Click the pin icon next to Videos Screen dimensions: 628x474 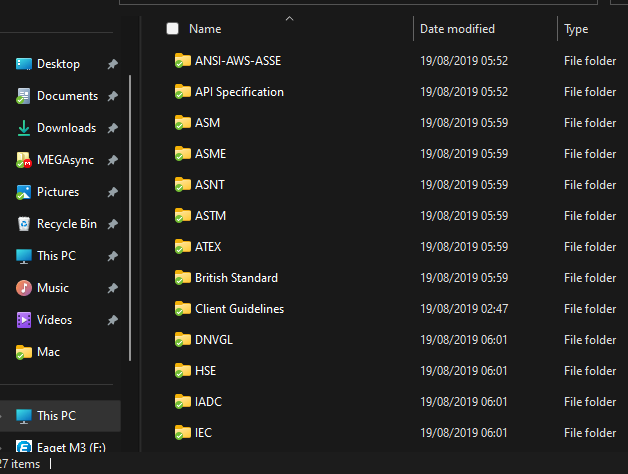pyautogui.click(x=113, y=320)
